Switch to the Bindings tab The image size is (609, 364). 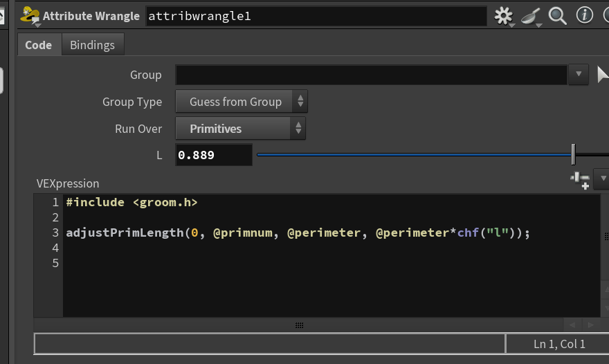click(x=93, y=45)
